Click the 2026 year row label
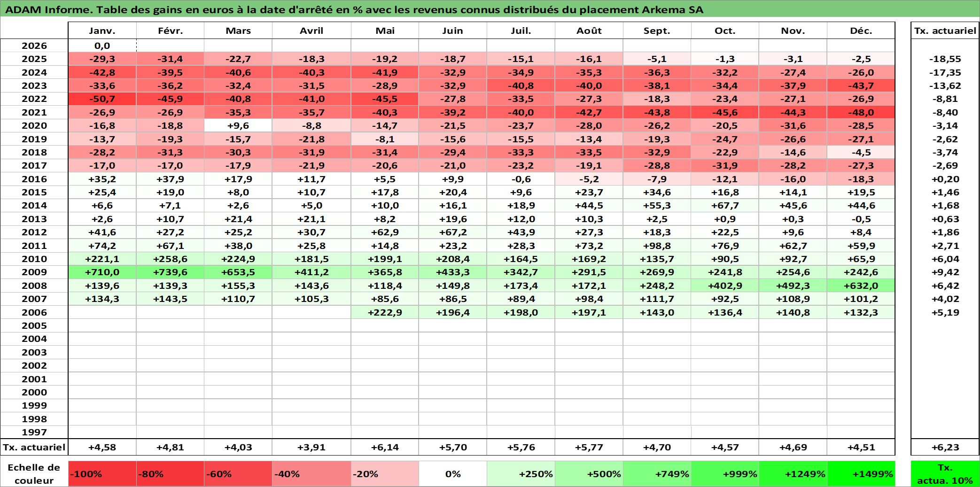 (x=34, y=46)
